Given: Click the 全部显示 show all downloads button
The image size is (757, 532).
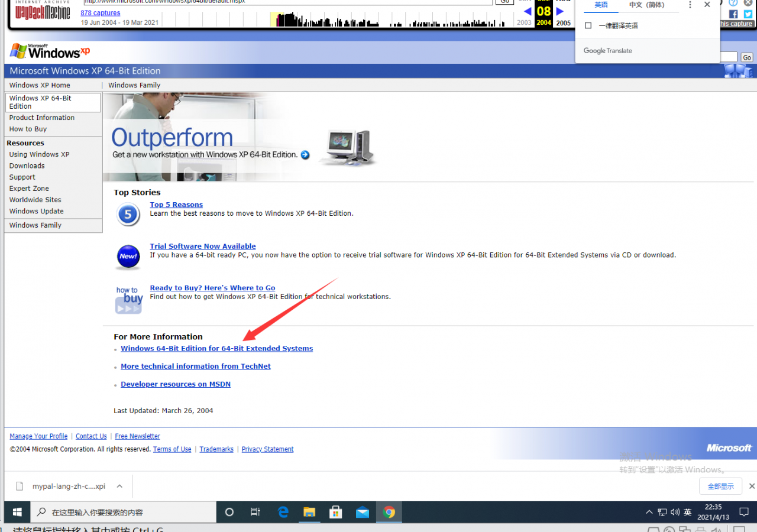Looking at the screenshot, I should tap(720, 486).
